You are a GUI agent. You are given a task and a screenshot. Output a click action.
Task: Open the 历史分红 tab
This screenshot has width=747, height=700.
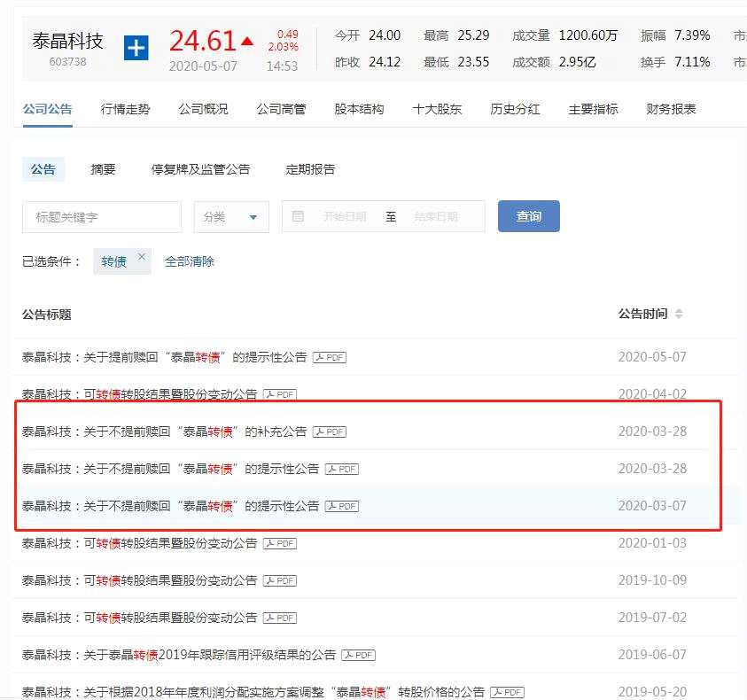point(515,109)
